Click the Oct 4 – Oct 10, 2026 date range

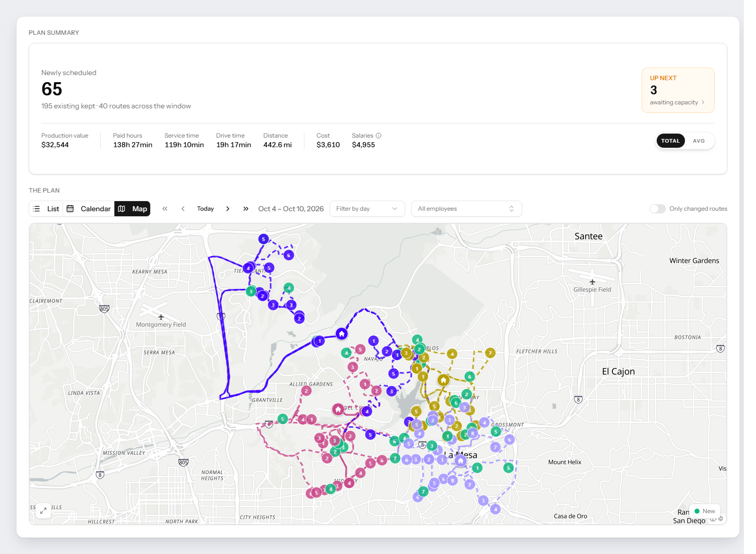[x=291, y=209]
